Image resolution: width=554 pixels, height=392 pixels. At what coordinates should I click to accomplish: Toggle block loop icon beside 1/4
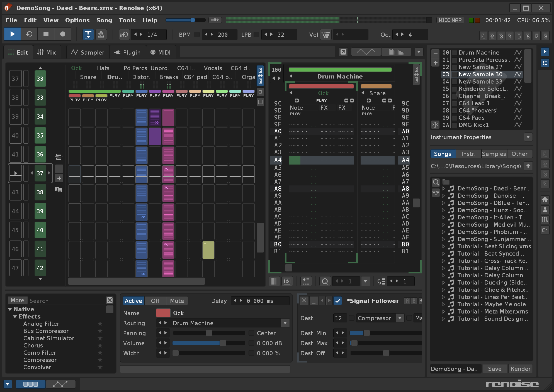124,35
